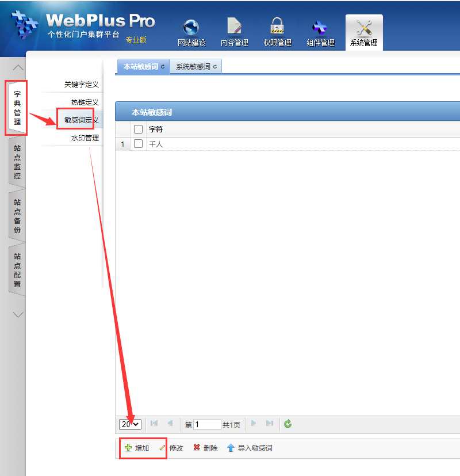
Task: Open 水印管理 in the side menu
Action: 85,138
